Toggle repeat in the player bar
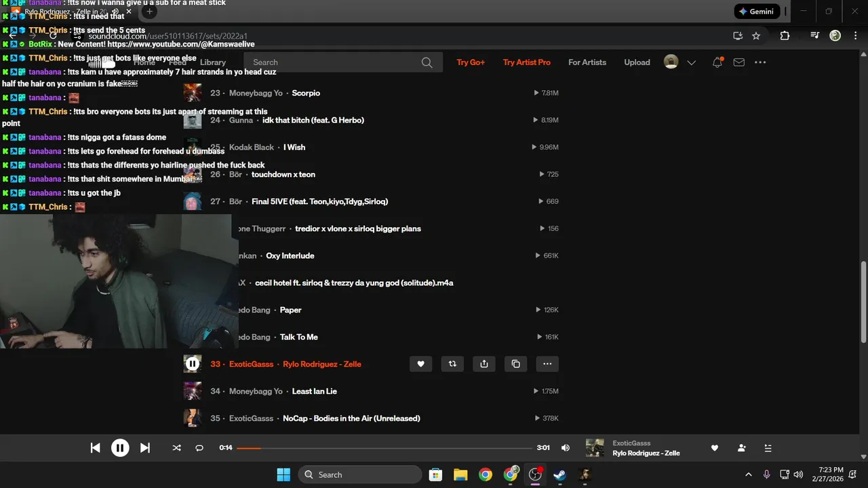Screen dimensions: 868x488 point(199,447)
